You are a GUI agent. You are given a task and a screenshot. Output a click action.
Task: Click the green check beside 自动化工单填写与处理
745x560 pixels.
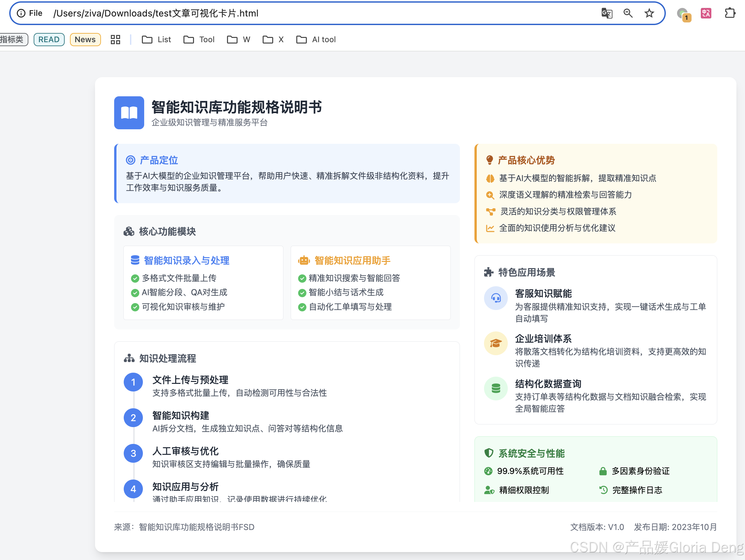point(302,307)
